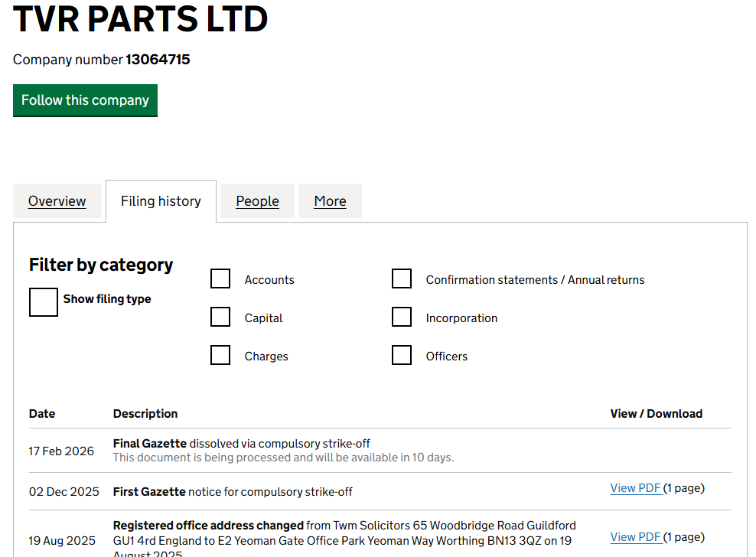The width and height of the screenshot is (756, 557).
Task: Open the Overview tab
Action: pyautogui.click(x=57, y=201)
